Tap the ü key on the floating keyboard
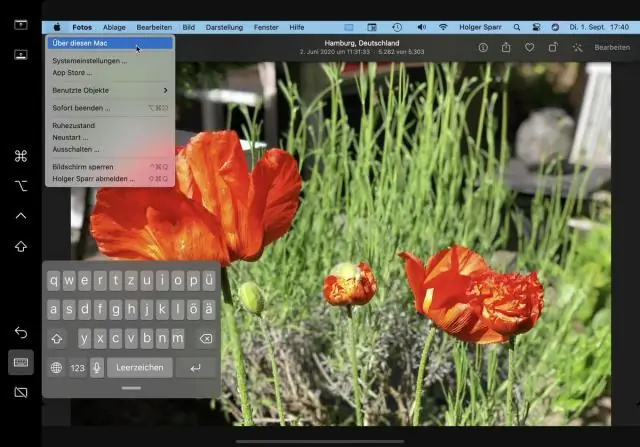 209,280
